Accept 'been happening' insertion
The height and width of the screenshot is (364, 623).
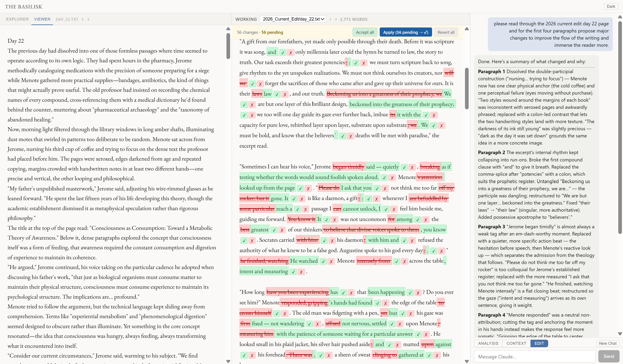pos(410,293)
